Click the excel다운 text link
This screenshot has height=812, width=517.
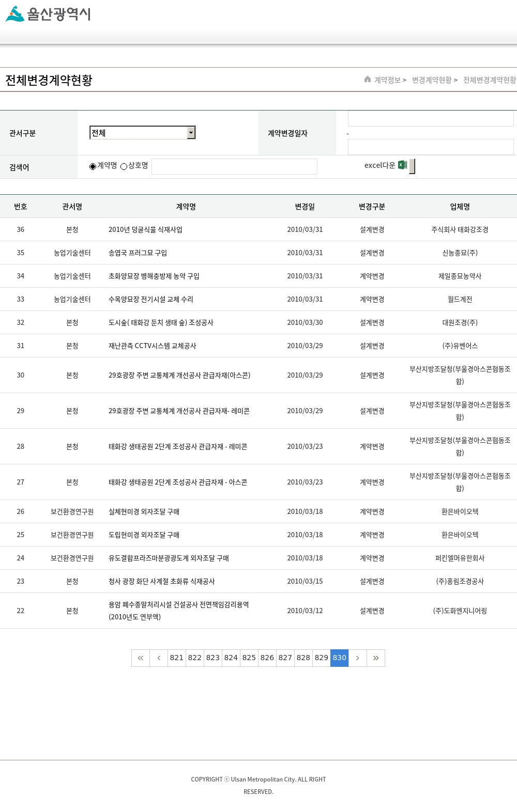click(x=379, y=165)
